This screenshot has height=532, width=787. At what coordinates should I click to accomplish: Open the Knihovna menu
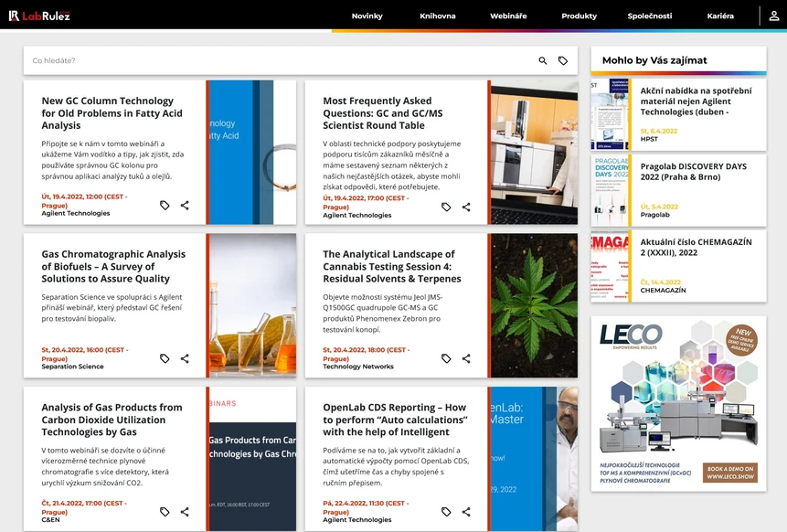click(437, 16)
